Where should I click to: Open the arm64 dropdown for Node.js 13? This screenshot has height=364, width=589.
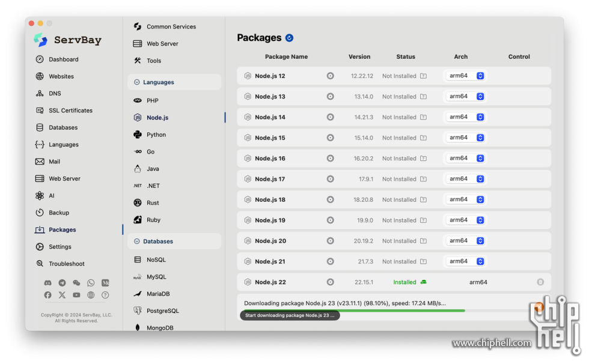(x=466, y=97)
